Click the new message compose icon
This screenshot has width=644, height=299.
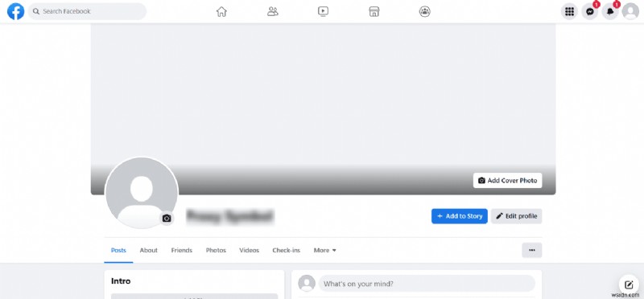tap(629, 285)
